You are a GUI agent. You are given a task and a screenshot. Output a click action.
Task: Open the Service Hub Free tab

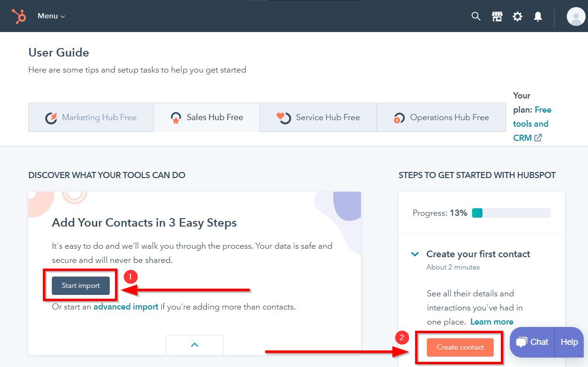318,117
